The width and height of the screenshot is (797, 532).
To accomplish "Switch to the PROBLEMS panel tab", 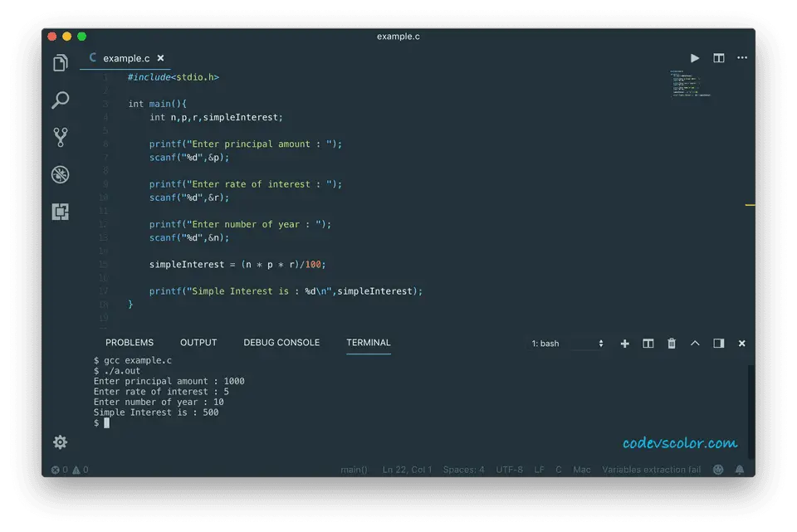I will coord(130,343).
